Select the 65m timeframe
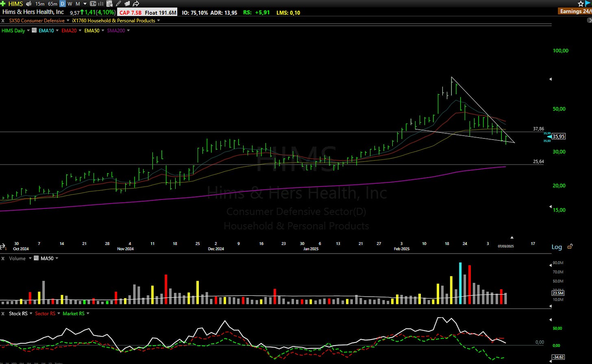The height and width of the screenshot is (364, 592). point(52,4)
